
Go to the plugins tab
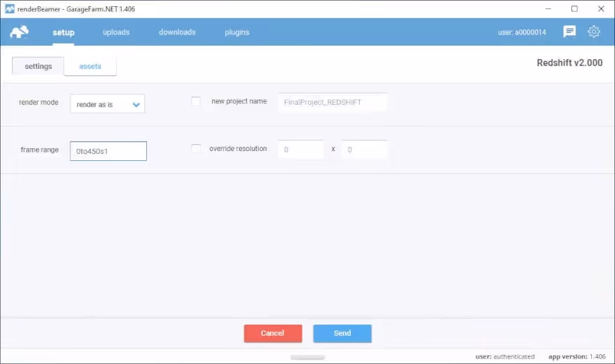[237, 32]
